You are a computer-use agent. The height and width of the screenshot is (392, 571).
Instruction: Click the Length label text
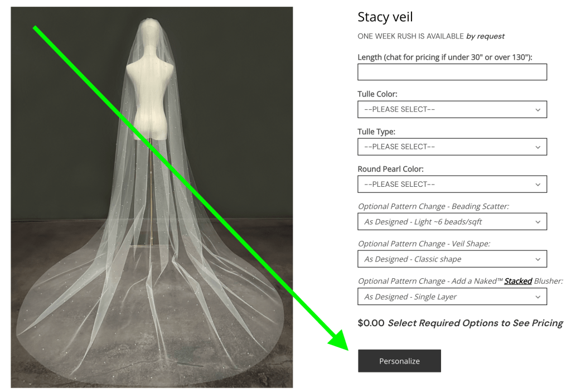coord(444,57)
